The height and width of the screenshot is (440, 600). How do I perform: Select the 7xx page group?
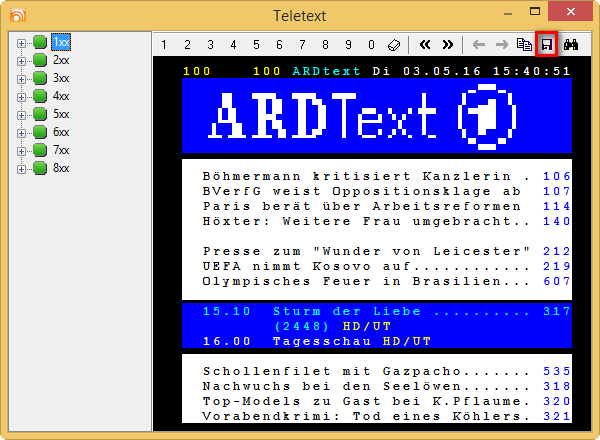point(61,150)
